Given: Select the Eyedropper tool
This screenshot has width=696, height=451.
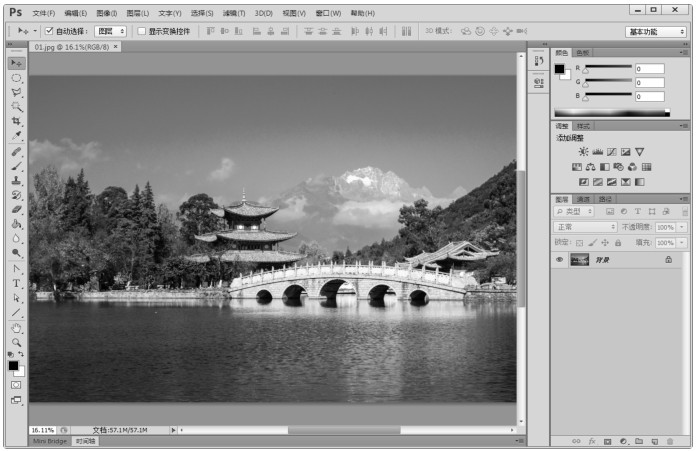Looking at the screenshot, I should point(17,135).
